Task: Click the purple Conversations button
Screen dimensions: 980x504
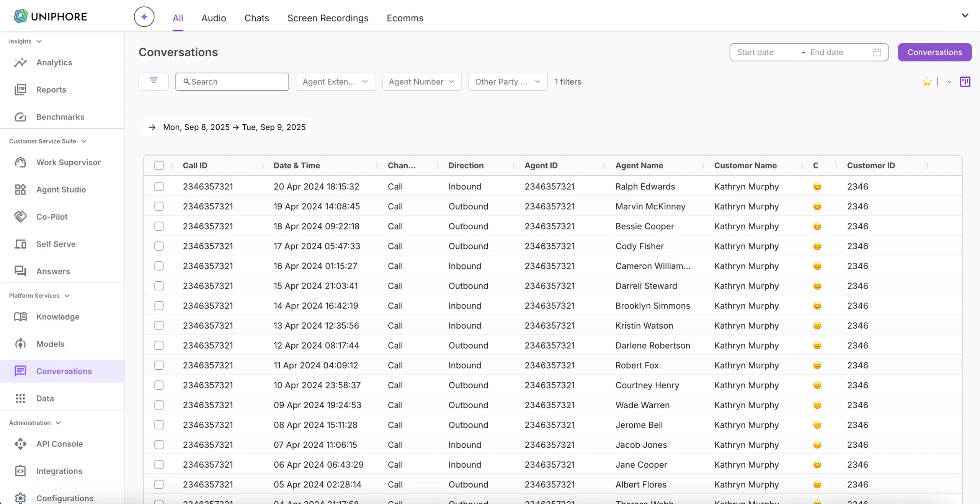Action: click(934, 52)
